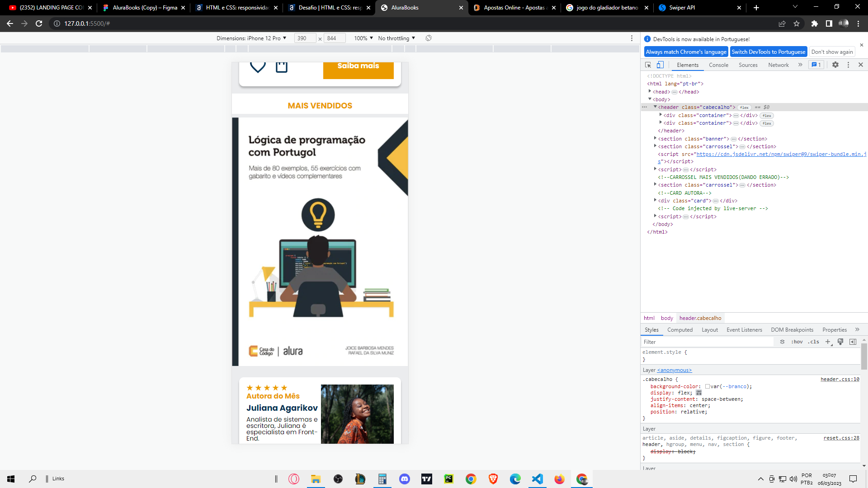Viewport: 868px width, 488px height.
Task: Open the No throttling dropdown
Action: [x=396, y=38]
